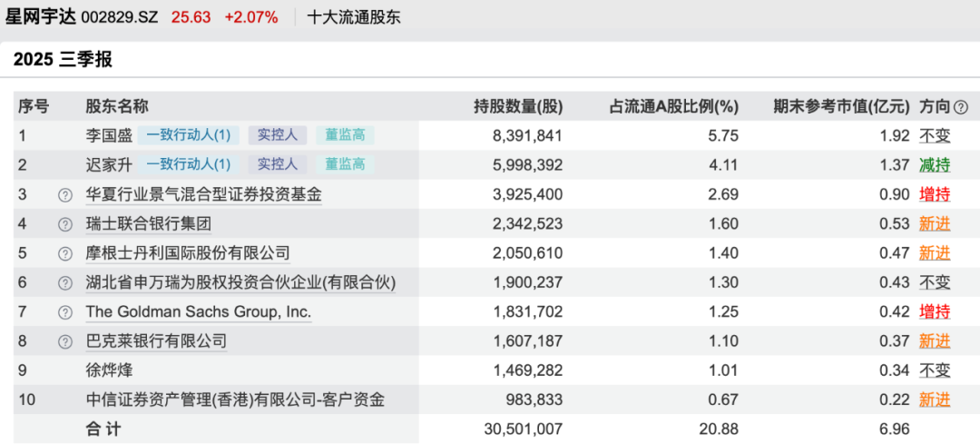Click 新进 direction for 中信证券资产管理(香港)

pyautogui.click(x=935, y=400)
